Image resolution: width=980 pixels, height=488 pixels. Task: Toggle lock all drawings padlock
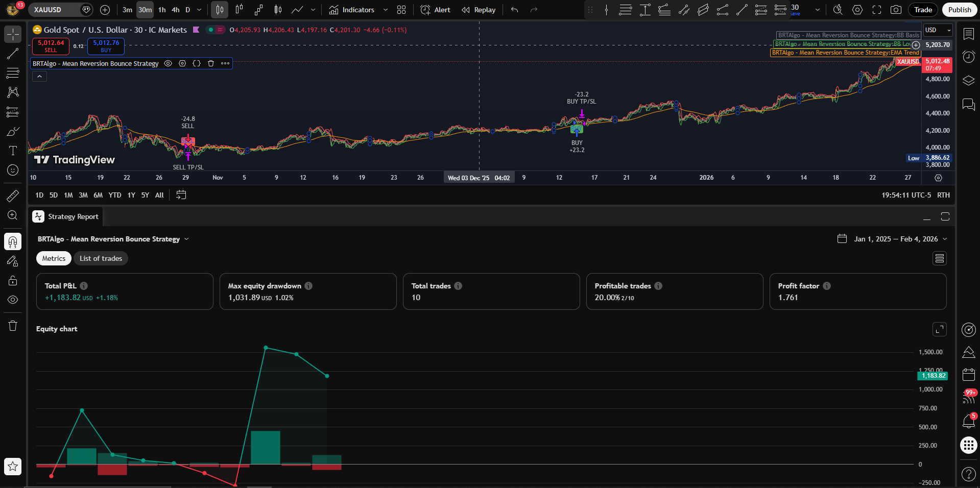point(13,280)
